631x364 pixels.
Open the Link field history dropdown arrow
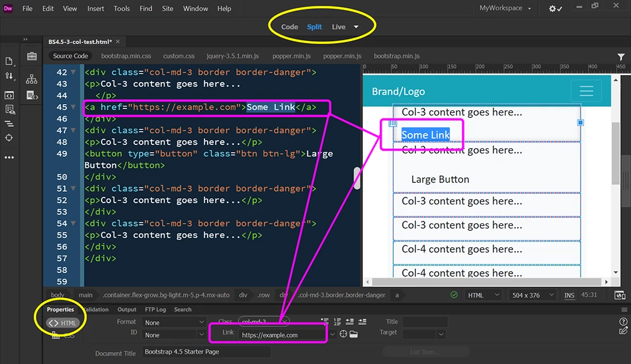332,334
